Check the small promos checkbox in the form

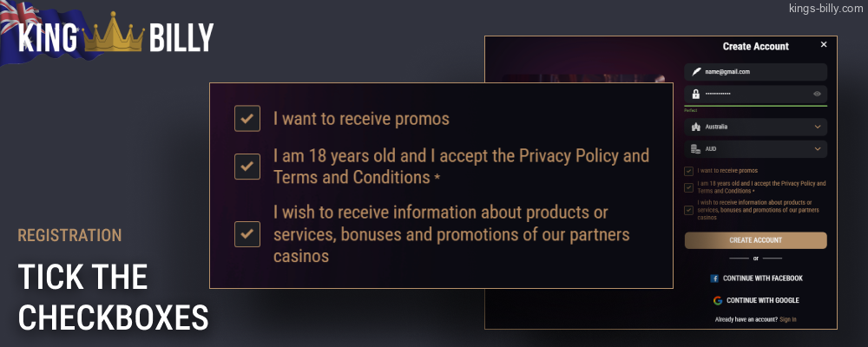click(x=689, y=171)
